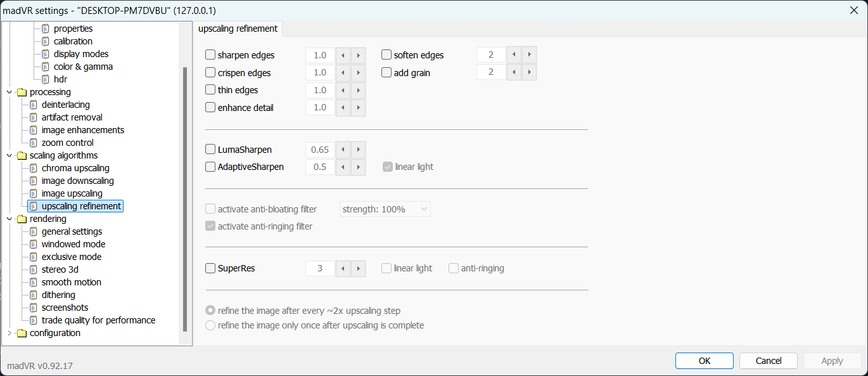Click the stereo 3d page icon
This screenshot has height=376, width=868.
34,269
